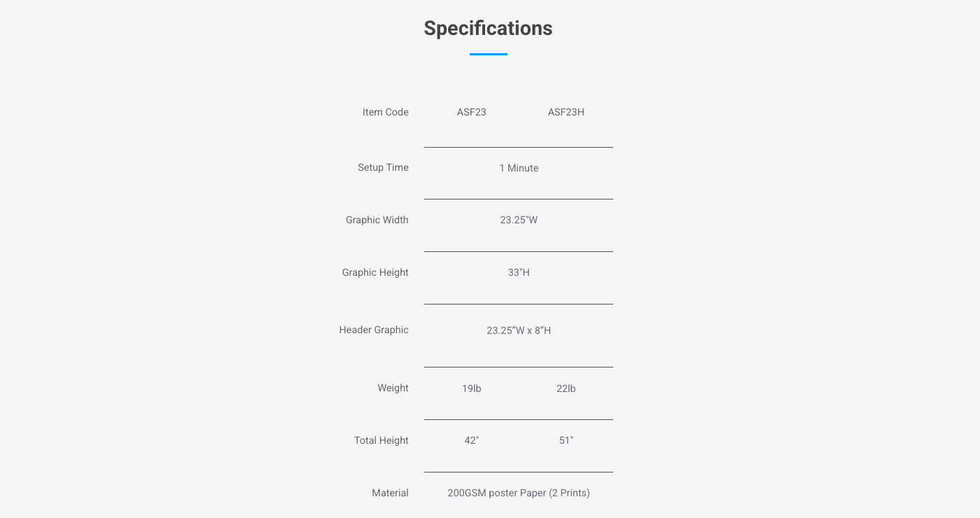Click the 23.25"W width value
The width and height of the screenshot is (980, 518).
[519, 220]
